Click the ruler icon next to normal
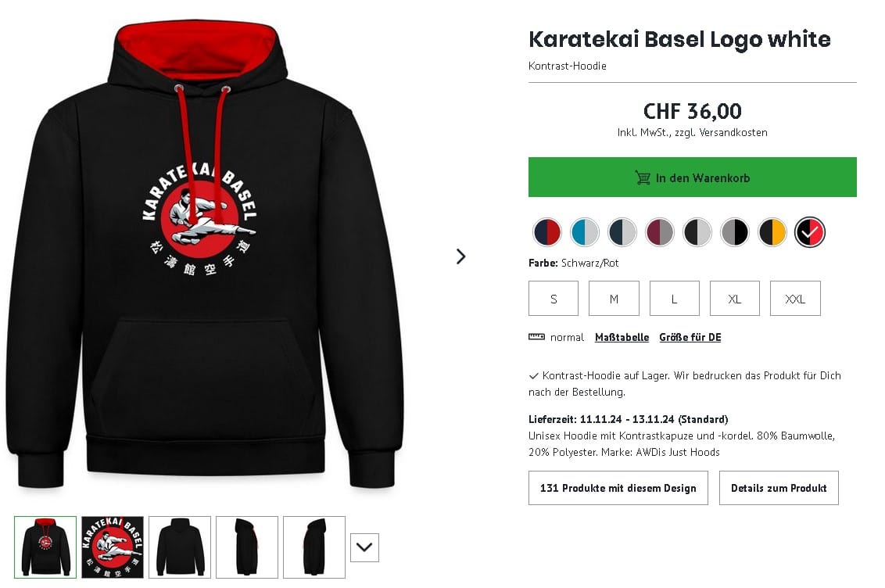The image size is (885, 588). pyautogui.click(x=536, y=337)
